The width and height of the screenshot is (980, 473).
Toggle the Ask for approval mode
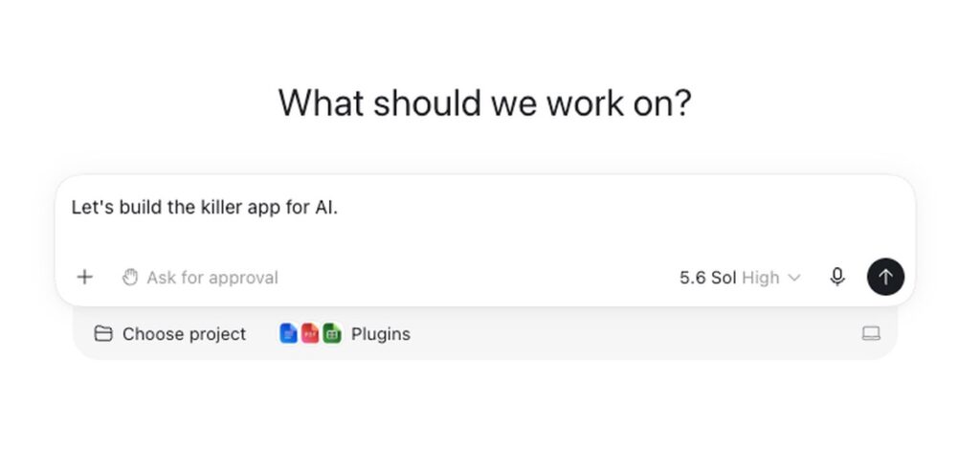point(200,277)
